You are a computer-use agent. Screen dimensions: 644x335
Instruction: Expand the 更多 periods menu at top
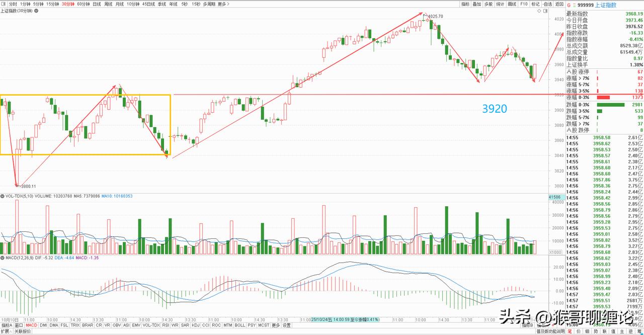click(x=224, y=4)
